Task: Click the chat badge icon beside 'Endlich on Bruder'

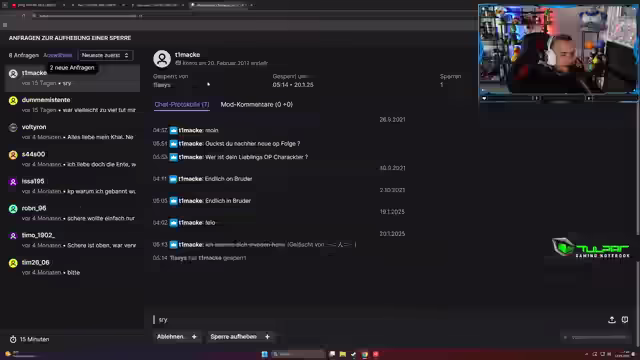Action: 173,179
